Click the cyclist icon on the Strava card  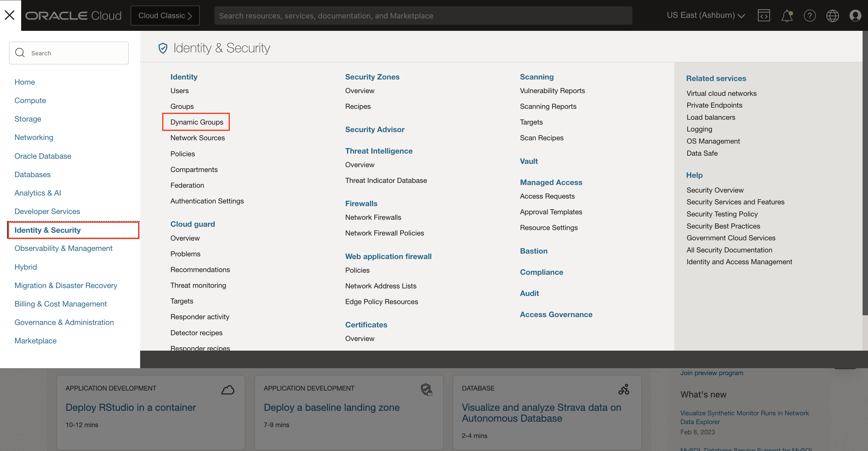[624, 389]
